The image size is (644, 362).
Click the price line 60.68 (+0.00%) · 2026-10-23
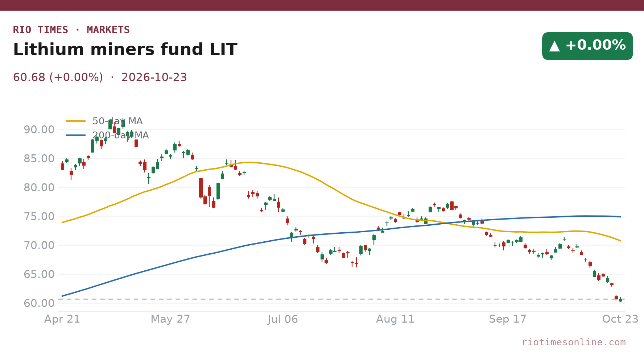click(100, 78)
